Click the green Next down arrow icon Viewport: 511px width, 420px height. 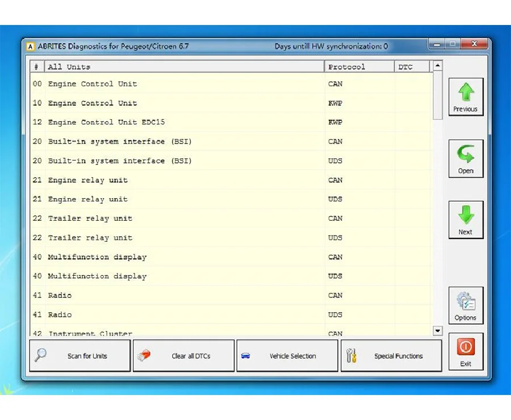point(466,215)
